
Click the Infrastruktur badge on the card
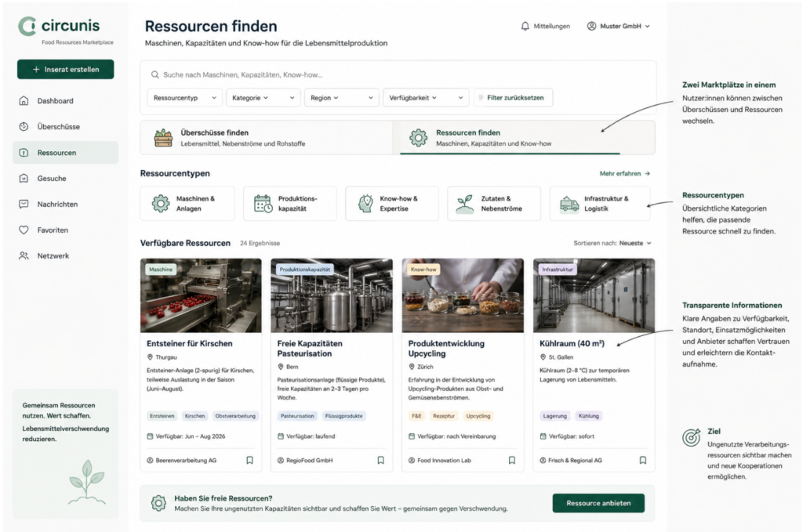(558, 270)
